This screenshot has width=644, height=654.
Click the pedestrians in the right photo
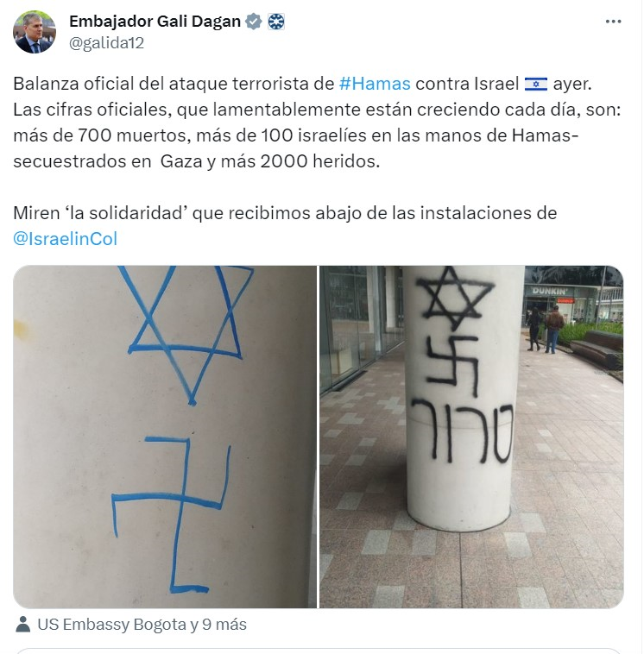pyautogui.click(x=545, y=329)
